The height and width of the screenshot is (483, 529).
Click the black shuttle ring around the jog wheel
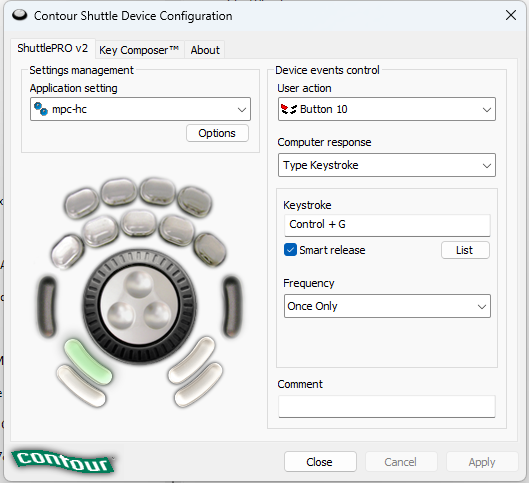pyautogui.click(x=91, y=306)
